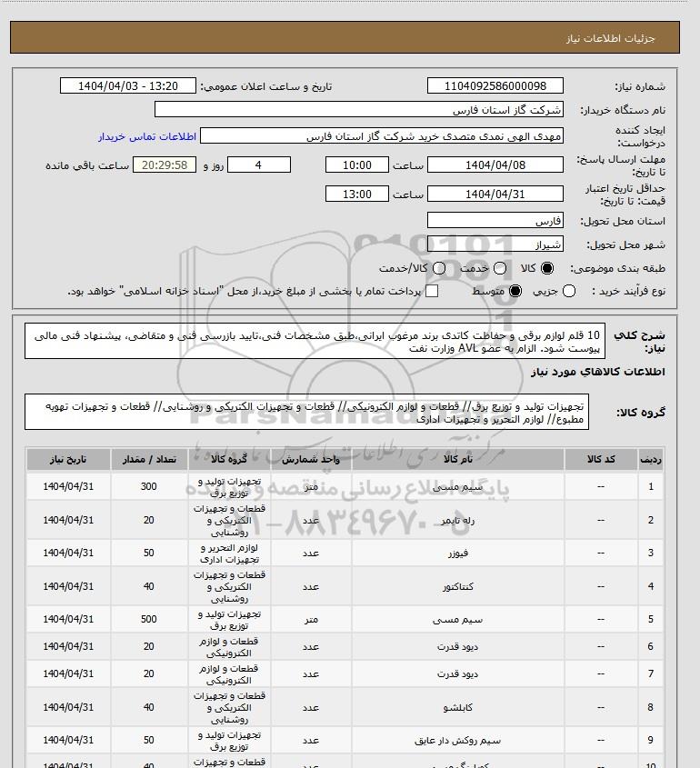
Task: Select item name کنتاکتور in row 4
Action: pos(458,586)
